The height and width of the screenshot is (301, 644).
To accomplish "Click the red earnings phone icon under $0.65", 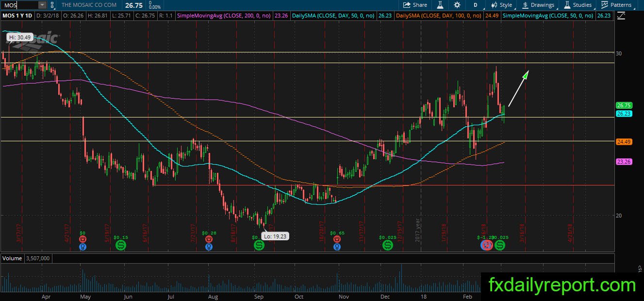I will click(337, 239).
